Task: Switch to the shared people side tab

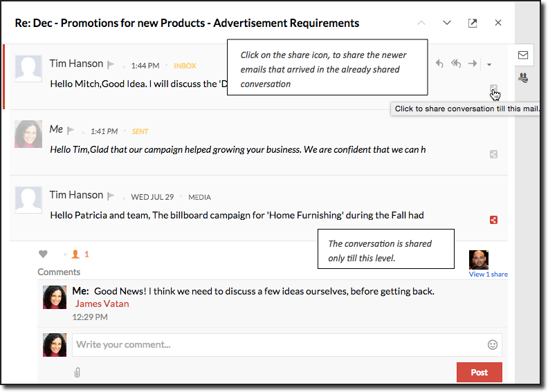Action: pos(523,78)
